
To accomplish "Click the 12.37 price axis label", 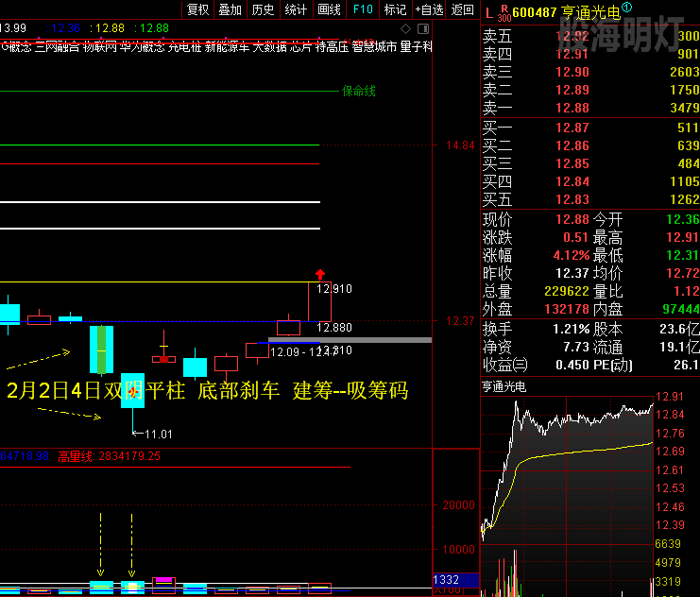I will [460, 320].
